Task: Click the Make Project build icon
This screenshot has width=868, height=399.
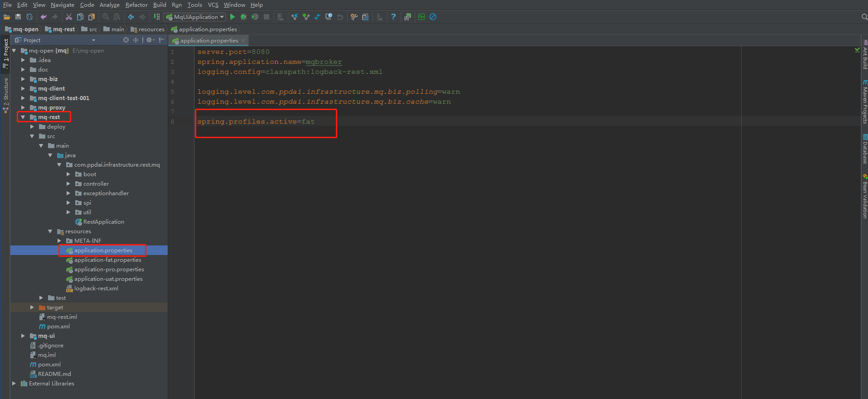Action: pos(157,17)
